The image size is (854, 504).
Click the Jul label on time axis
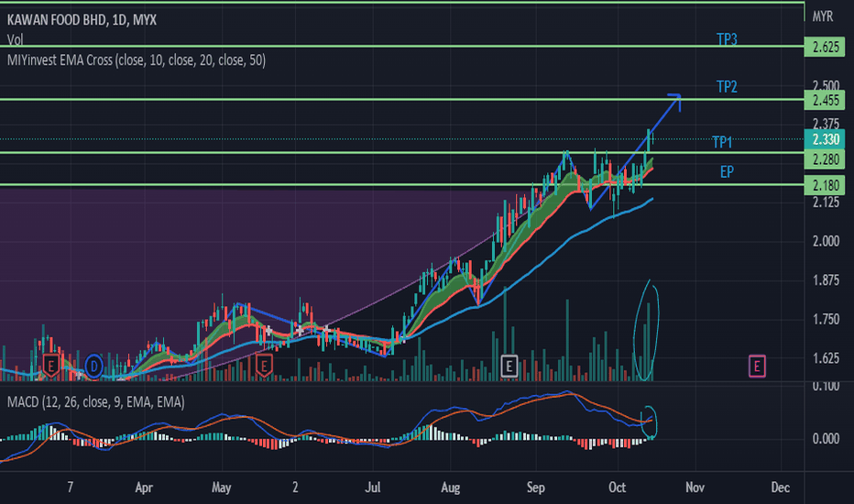pyautogui.click(x=373, y=488)
